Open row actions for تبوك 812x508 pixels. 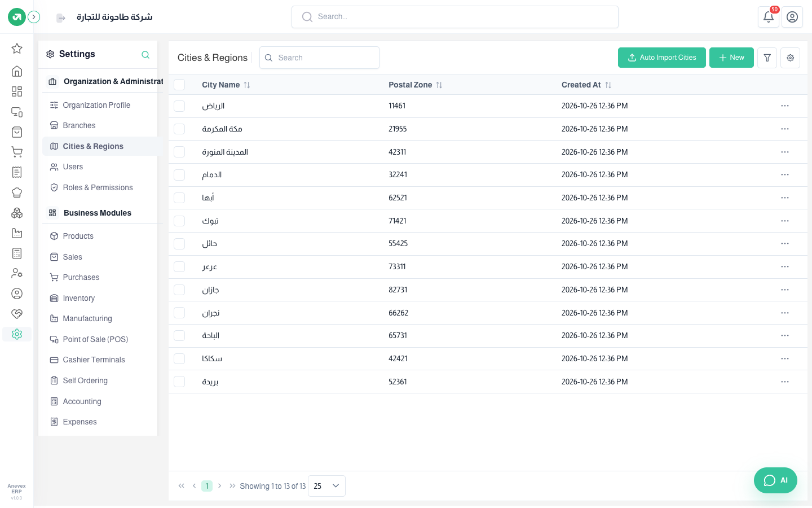(x=784, y=221)
